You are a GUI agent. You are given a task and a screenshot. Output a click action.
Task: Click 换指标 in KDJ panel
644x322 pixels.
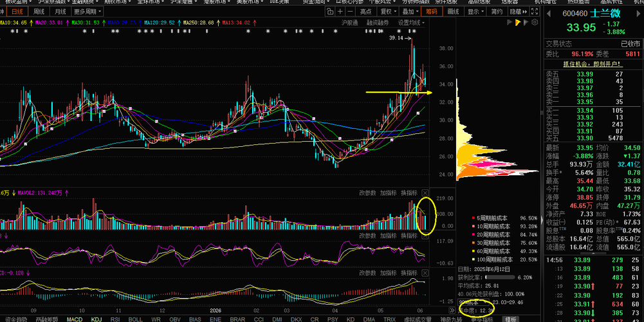click(409, 236)
